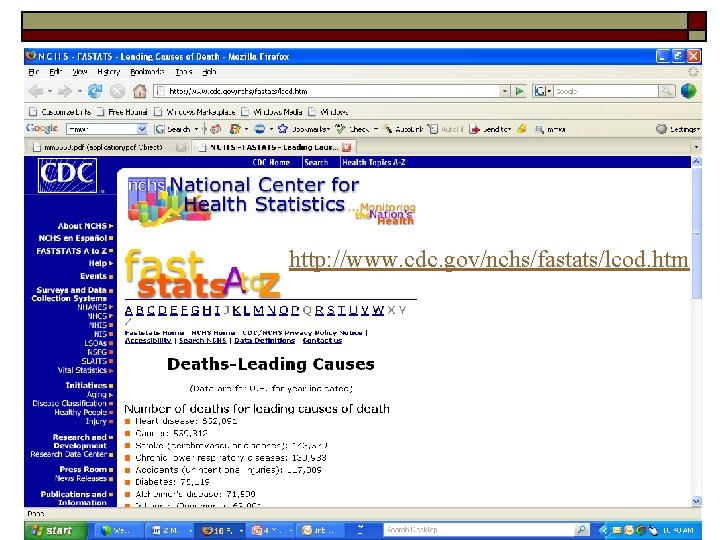Click the browser Forward arrow

coord(65,91)
